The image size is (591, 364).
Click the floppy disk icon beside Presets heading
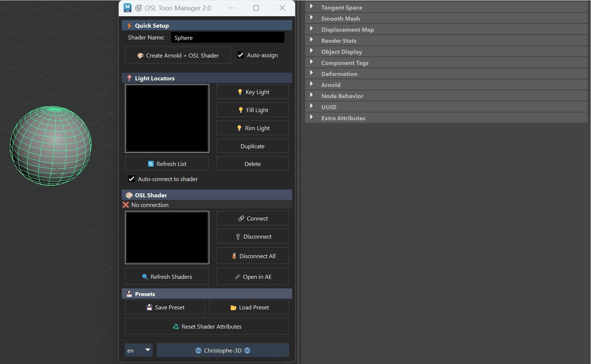[129, 294]
